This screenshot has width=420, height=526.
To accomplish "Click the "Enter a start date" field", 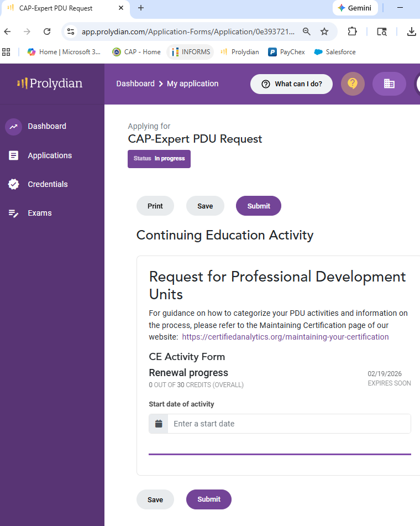I will pos(288,424).
